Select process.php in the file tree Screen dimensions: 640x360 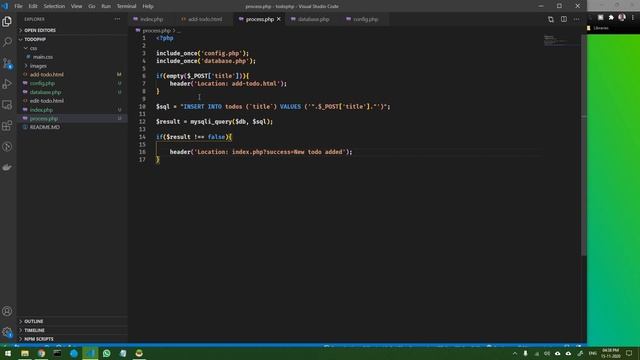point(44,118)
